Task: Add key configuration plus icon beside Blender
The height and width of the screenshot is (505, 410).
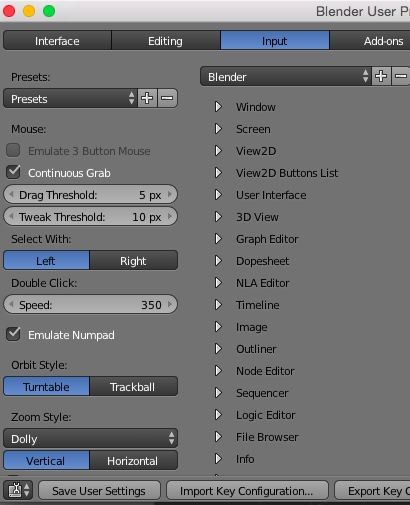Action: [381, 76]
